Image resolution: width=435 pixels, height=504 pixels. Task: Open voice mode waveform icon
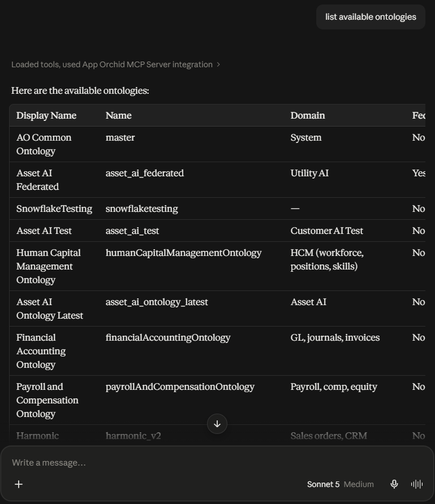tap(417, 484)
